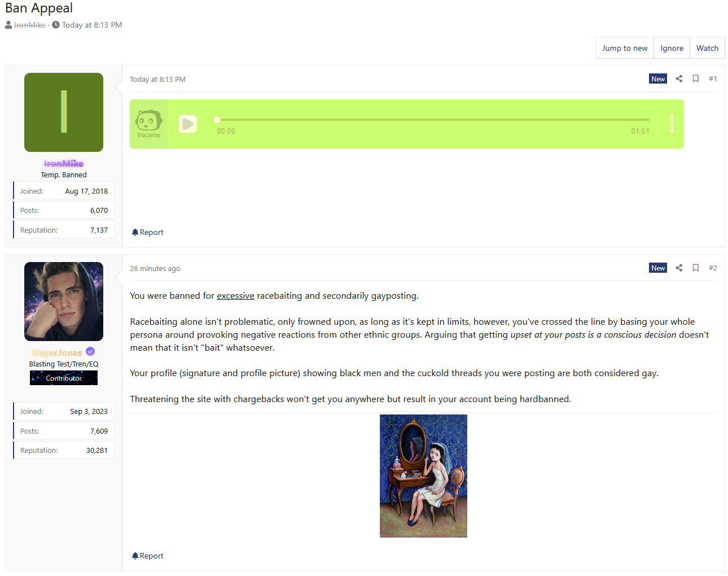Screen dimensions: 728x576
Task: Click the 00:00 audio elapsed time
Action: pyautogui.click(x=226, y=131)
